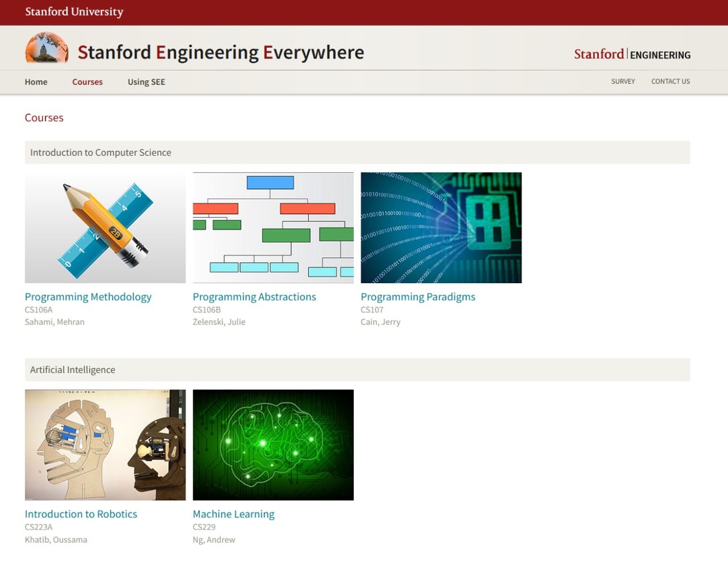Screen dimensions: 728x567
Task: Click the CS223A course code
Action: (x=39, y=527)
